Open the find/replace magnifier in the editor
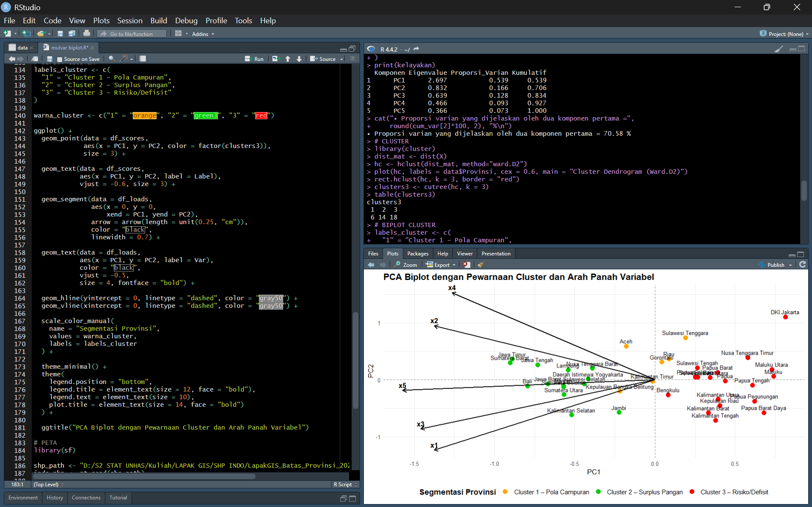This screenshot has width=812, height=507. point(111,59)
